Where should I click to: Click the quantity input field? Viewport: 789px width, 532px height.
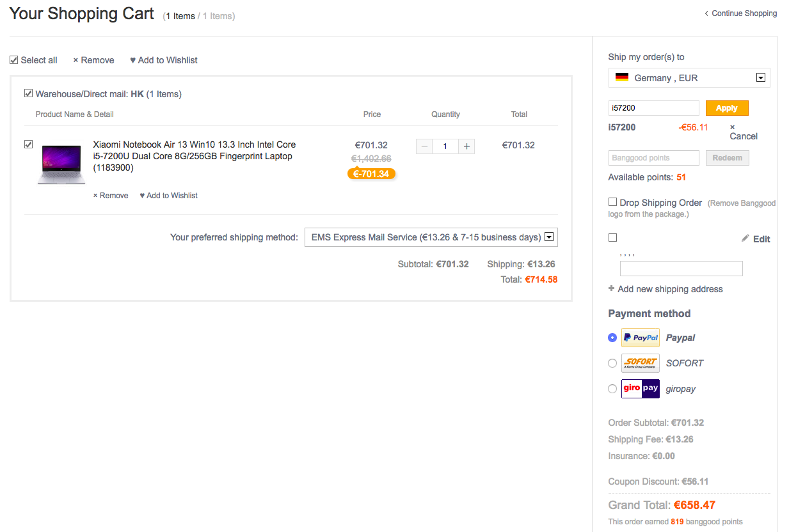coord(445,146)
